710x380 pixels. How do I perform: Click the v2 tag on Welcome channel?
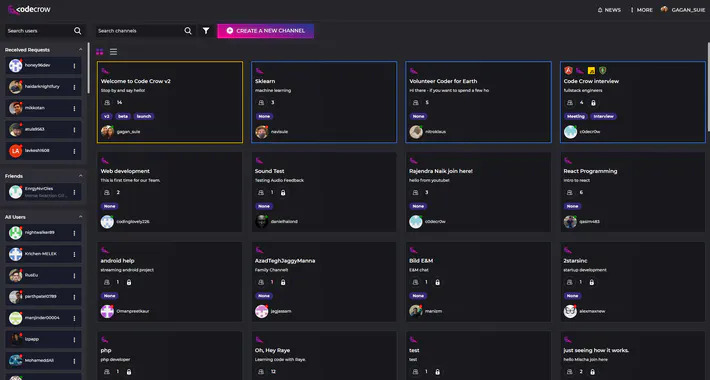(x=107, y=116)
